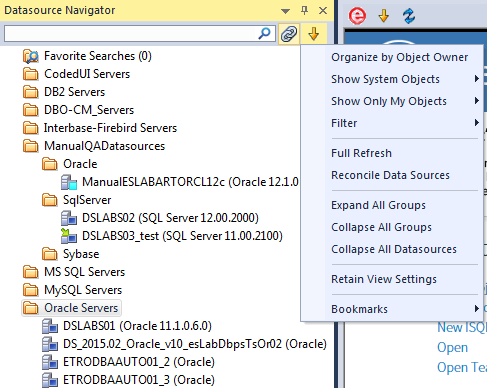Select 'DSLABS03_test (SQL Server 11.00.2100)' text
Screen dimensions: 487x388
pyautogui.click(x=182, y=236)
